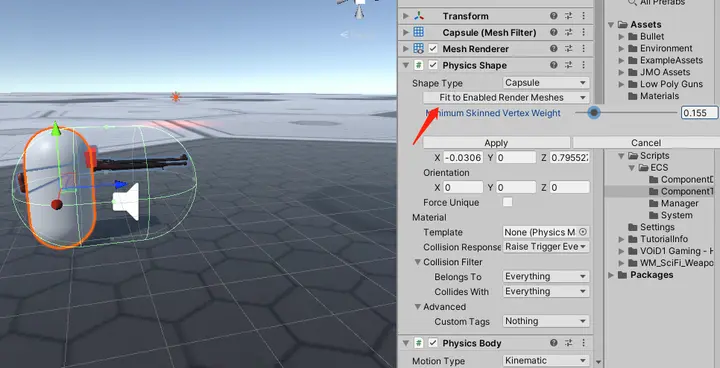Collapse the Collision Filter section
This screenshot has width=720, height=368.
(x=417, y=262)
